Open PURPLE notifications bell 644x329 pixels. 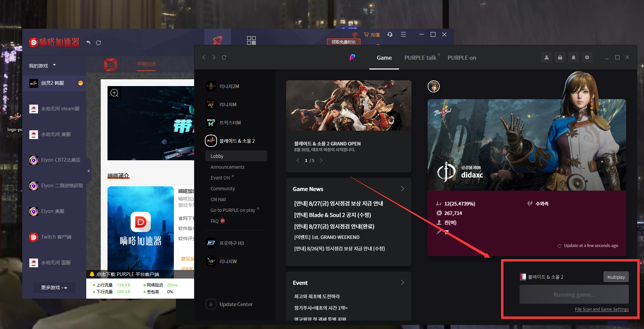pyautogui.click(x=574, y=57)
